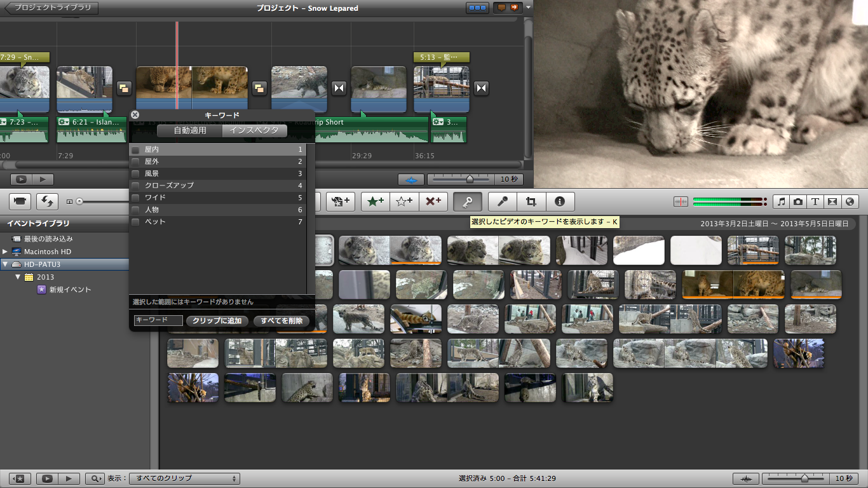The height and width of the screenshot is (488, 868).
Task: Open the Photo browser
Action: click(798, 201)
